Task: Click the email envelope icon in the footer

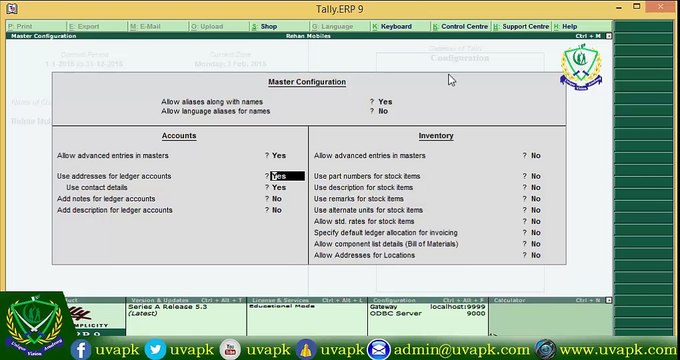Action: [x=379, y=350]
